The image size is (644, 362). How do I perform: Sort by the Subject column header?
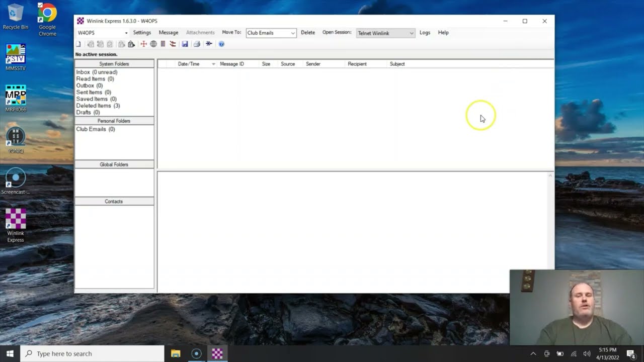click(397, 64)
